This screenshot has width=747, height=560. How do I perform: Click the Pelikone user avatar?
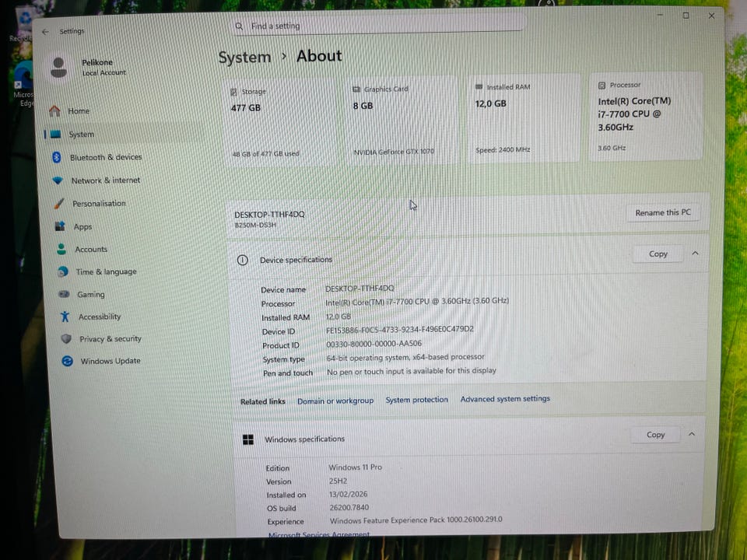click(x=58, y=68)
